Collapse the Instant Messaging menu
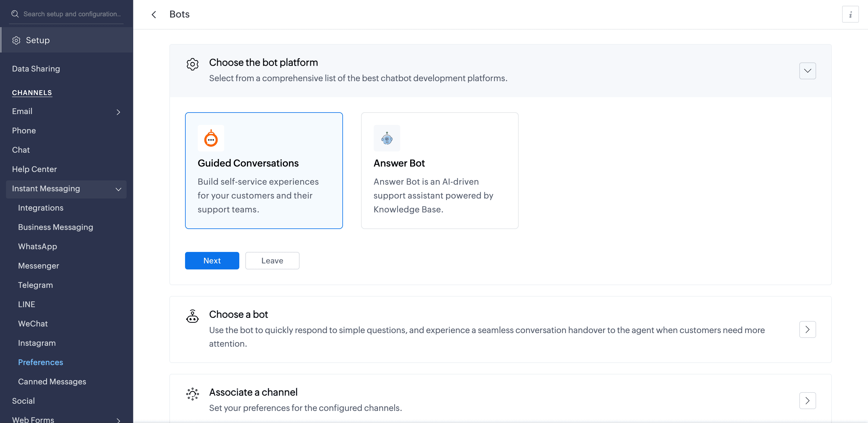 pyautogui.click(x=118, y=189)
